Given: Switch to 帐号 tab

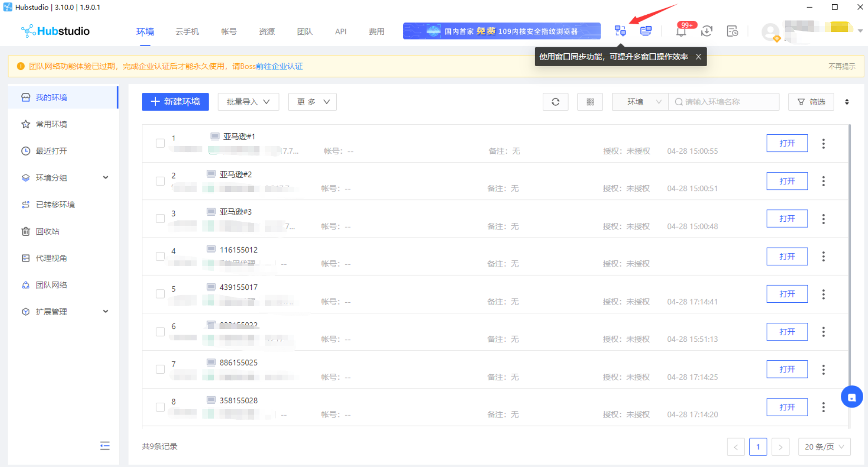Looking at the screenshot, I should [229, 31].
